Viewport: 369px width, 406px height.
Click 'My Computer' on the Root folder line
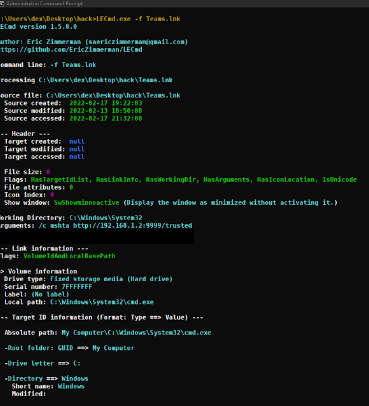[113, 348]
